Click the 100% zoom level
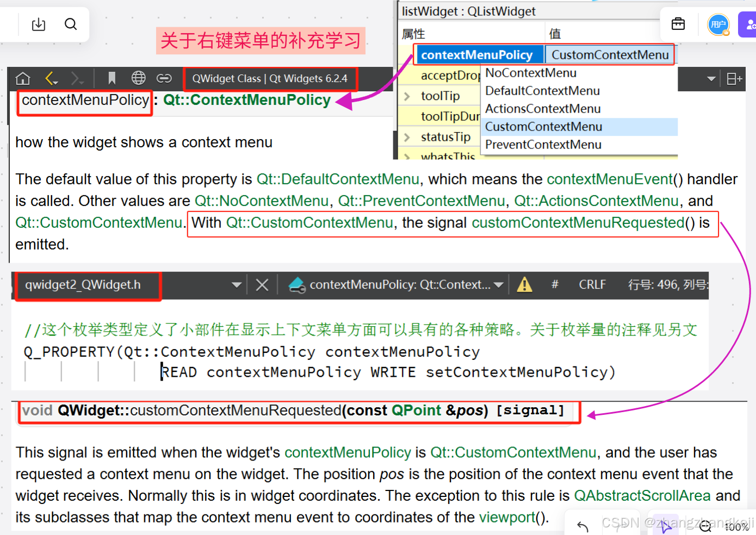The width and height of the screenshot is (756, 535). pos(737,527)
